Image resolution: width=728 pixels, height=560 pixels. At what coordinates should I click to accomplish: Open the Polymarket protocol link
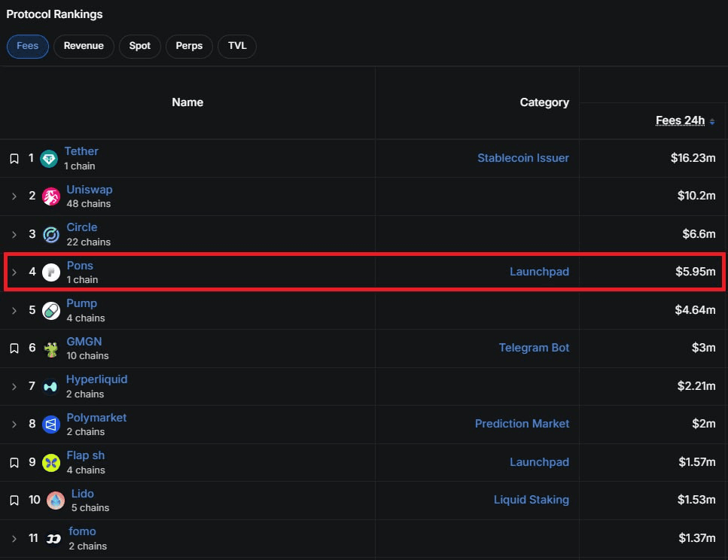96,418
